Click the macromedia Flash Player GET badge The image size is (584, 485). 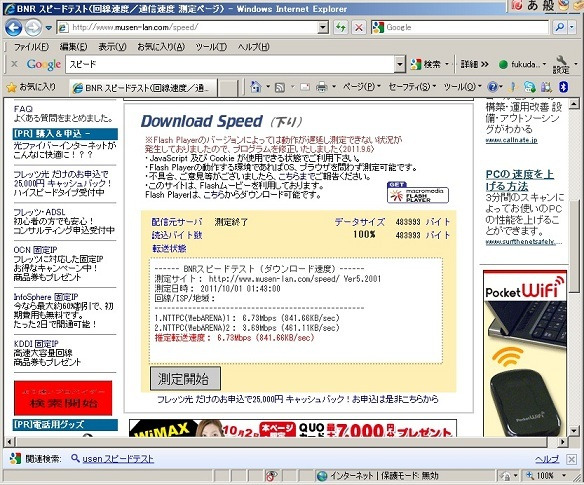418,192
